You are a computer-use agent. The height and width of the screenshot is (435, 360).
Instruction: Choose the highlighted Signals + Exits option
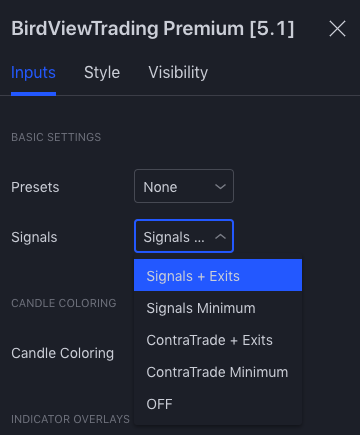click(x=218, y=275)
